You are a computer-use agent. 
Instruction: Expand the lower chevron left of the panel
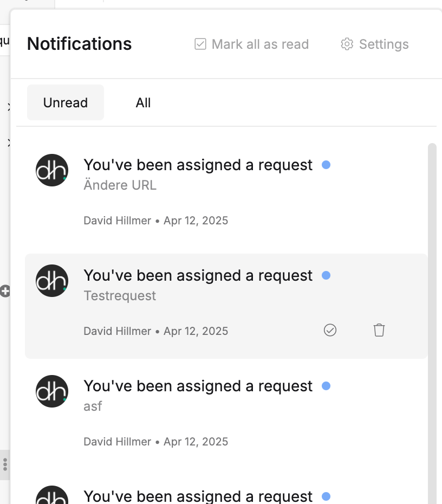tap(9, 143)
